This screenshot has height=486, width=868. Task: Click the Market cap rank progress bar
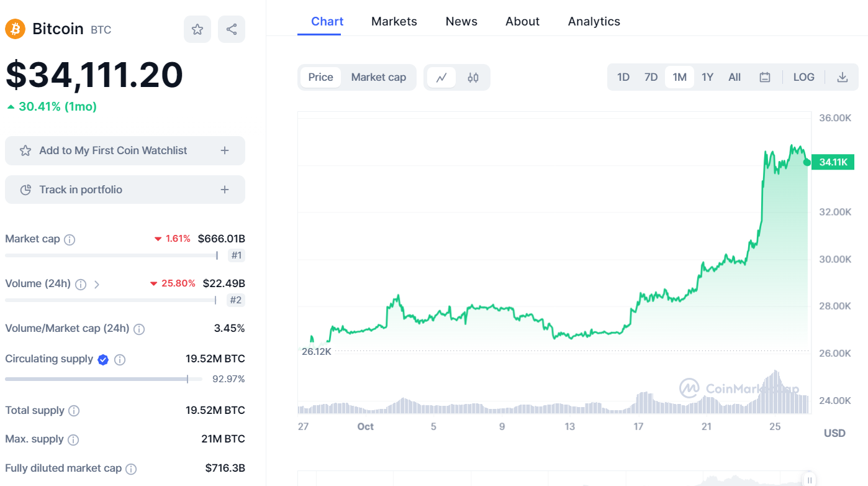tap(112, 255)
